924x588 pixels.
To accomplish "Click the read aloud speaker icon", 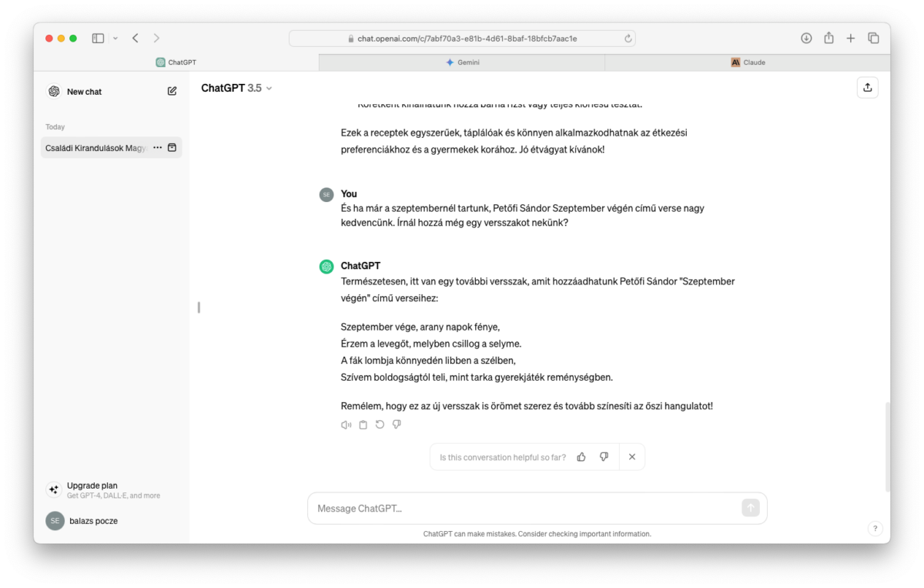I will [346, 425].
